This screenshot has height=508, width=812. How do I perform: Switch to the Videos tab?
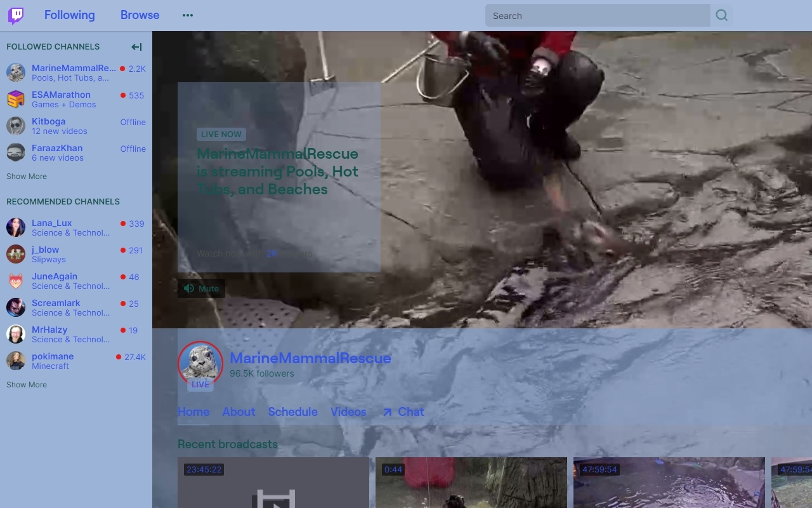[348, 411]
